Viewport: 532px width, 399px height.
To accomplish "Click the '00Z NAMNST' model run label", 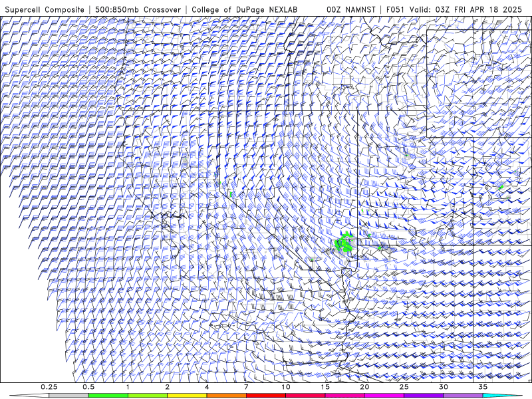I will coord(351,10).
